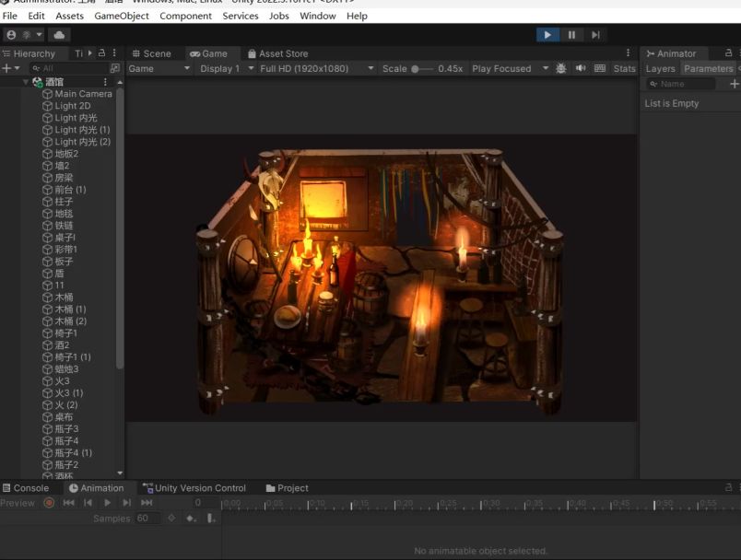Jump to first animation keyframe
Screen dimensions: 741x560
[x=68, y=503]
